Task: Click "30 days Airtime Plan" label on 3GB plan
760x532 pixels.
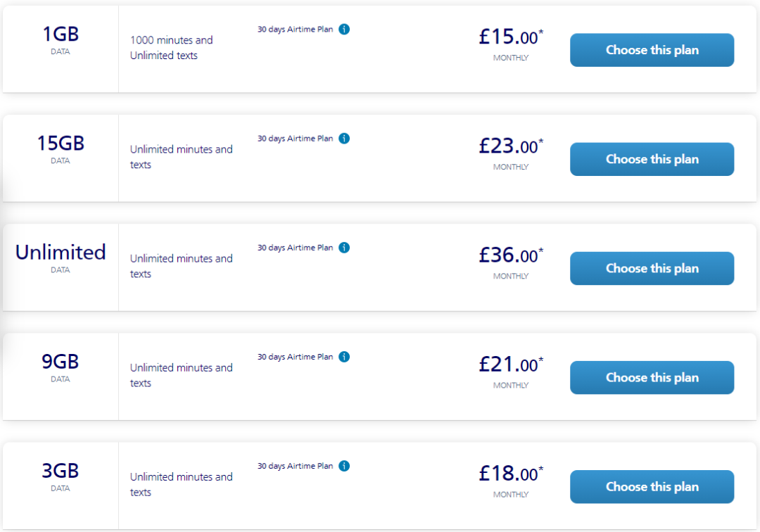Action: tap(295, 466)
